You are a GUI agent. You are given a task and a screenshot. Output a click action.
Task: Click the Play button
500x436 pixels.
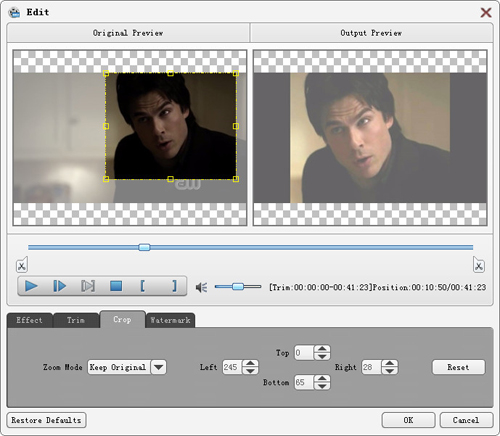pyautogui.click(x=31, y=286)
